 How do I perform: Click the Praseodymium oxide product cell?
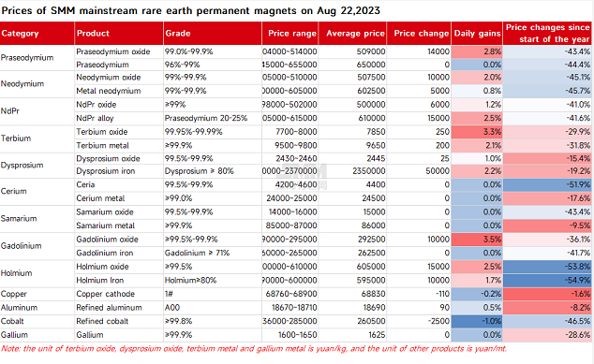(x=119, y=51)
